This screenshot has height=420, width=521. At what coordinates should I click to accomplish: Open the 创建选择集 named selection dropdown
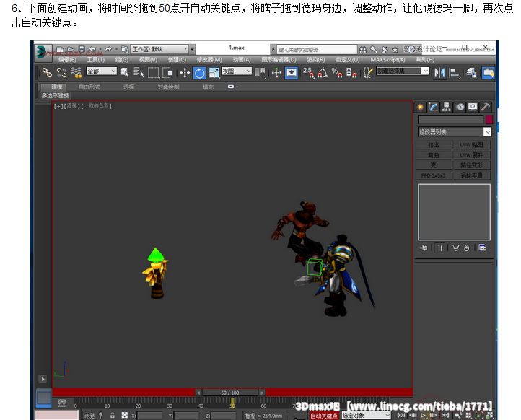tap(403, 71)
